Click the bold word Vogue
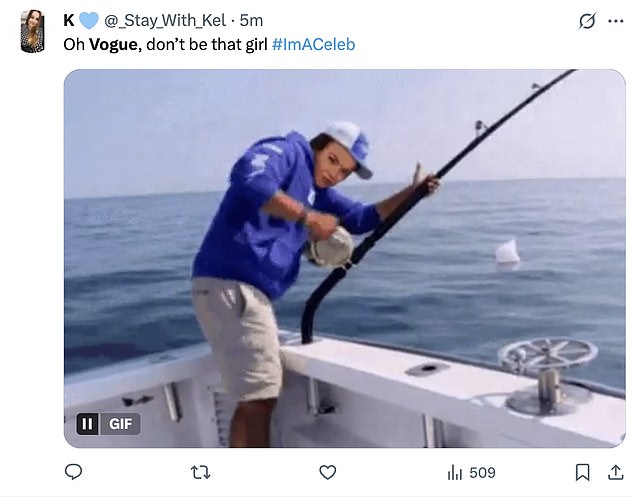The width and height of the screenshot is (634, 497). pos(113,45)
